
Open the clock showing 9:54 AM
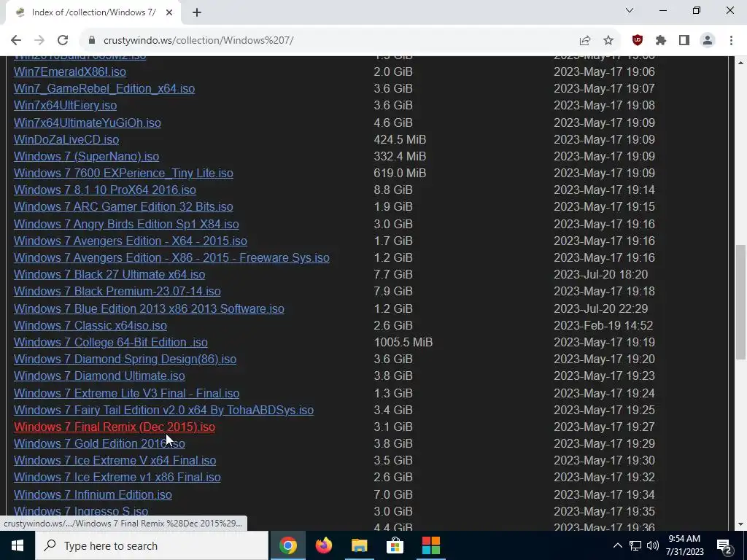point(684,545)
